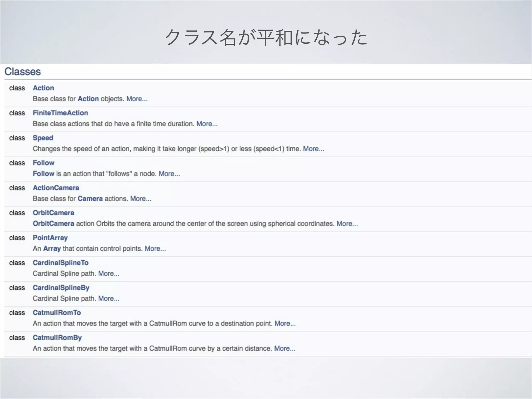The width and height of the screenshot is (532, 399).
Task: Open the CatmullRomBy class link
Action: pyautogui.click(x=57, y=337)
